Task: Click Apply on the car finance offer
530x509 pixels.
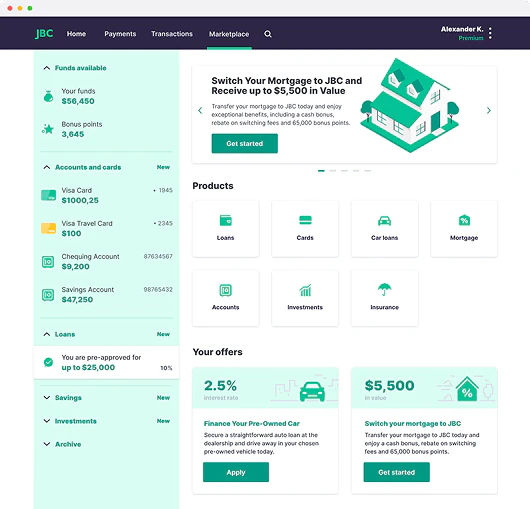Action: pyautogui.click(x=236, y=472)
